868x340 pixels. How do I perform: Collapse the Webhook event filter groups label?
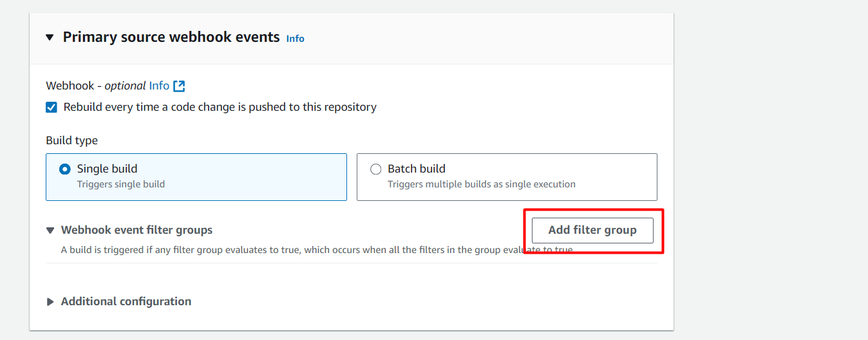(137, 230)
